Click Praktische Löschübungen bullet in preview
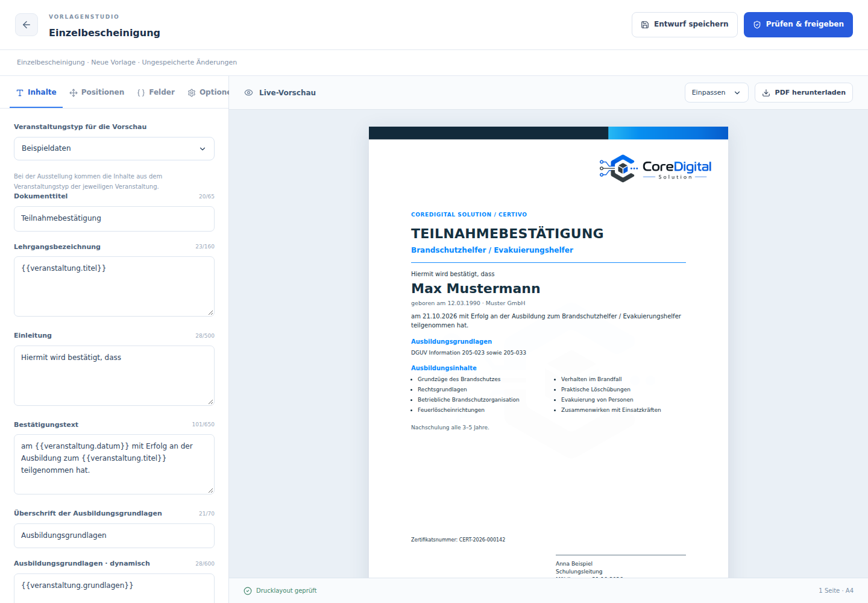The width and height of the screenshot is (868, 603). coord(596,390)
